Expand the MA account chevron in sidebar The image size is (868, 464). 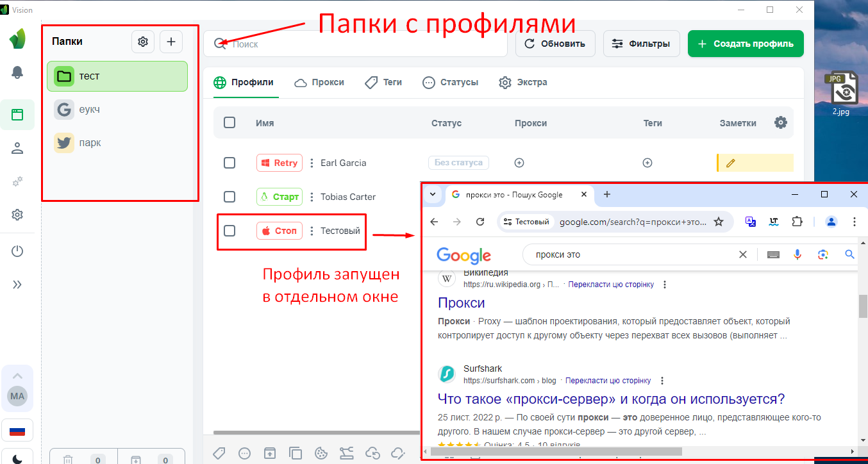(17, 376)
